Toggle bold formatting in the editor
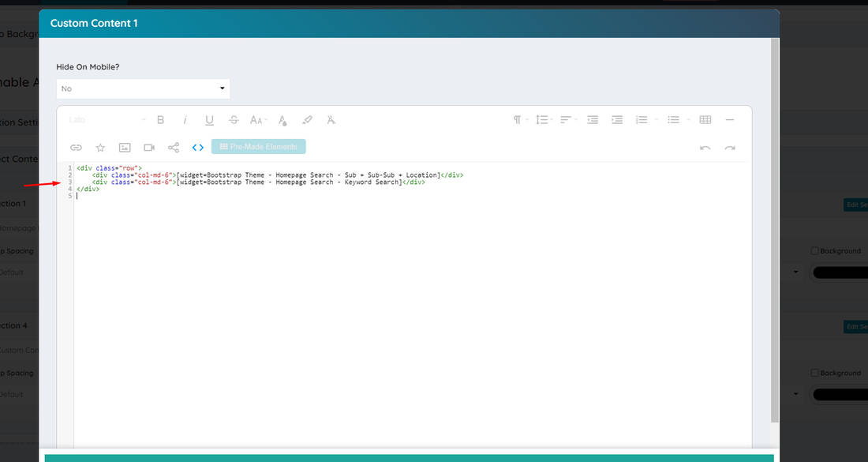The height and width of the screenshot is (462, 868). click(x=161, y=119)
